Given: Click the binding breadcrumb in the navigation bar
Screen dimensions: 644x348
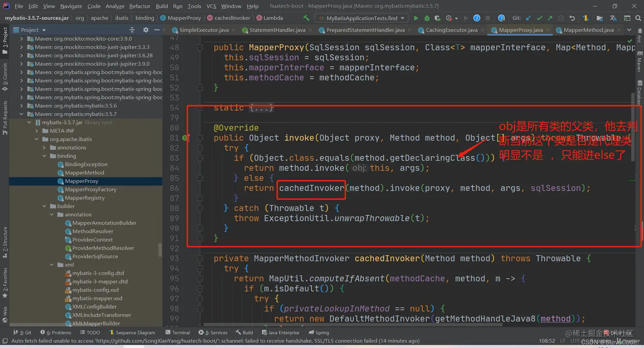Looking at the screenshot, I should pos(145,18).
